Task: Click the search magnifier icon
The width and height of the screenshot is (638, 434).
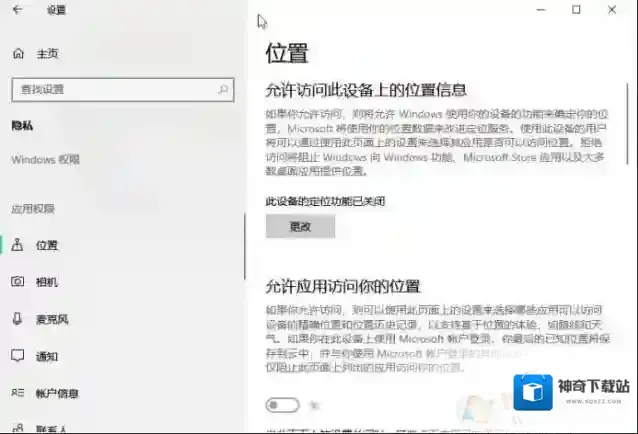Action: pos(224,89)
